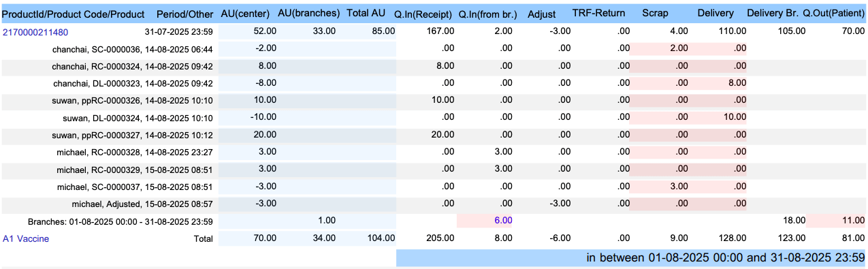Click Branches row AU(branches) value 1.00
868x269 pixels.
tap(326, 221)
